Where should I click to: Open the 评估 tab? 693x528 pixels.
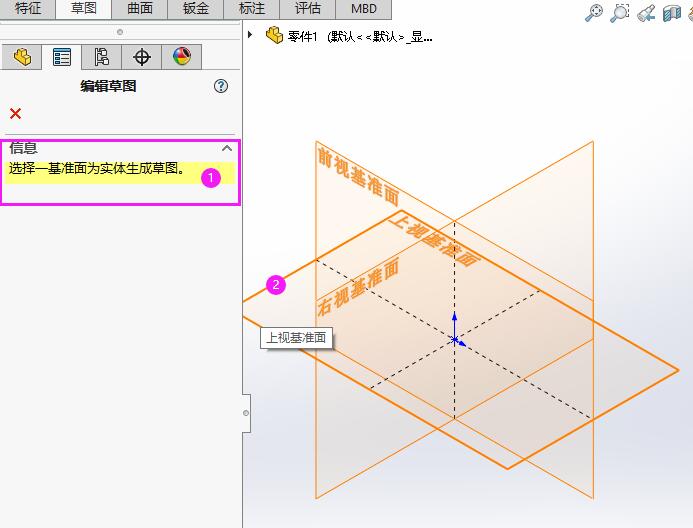[308, 9]
